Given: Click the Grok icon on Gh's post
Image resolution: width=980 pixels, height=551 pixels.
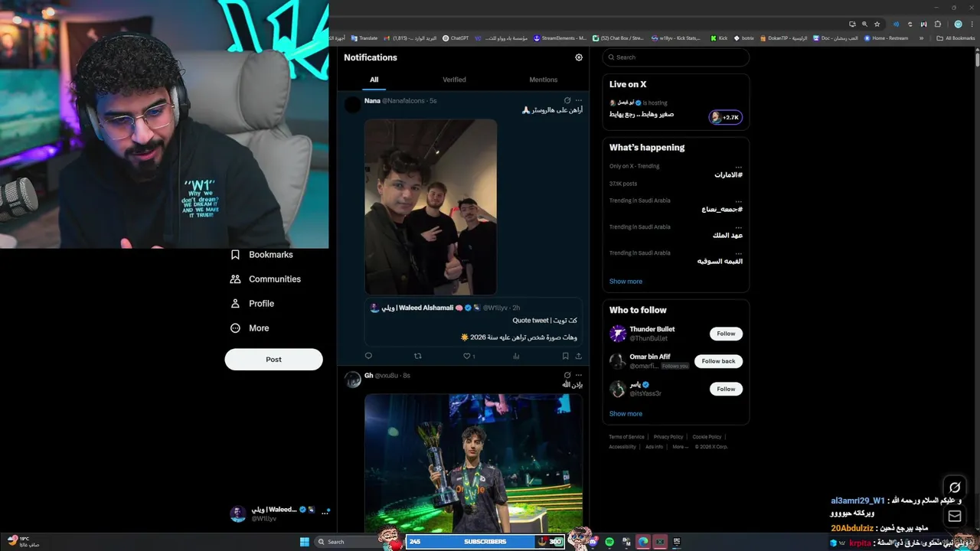Looking at the screenshot, I should pos(567,375).
